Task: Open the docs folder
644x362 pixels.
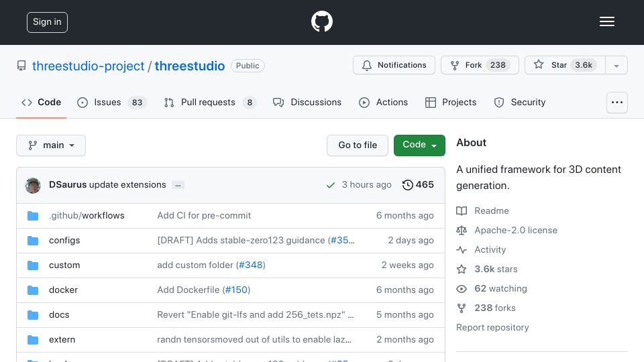Action: pyautogui.click(x=59, y=315)
